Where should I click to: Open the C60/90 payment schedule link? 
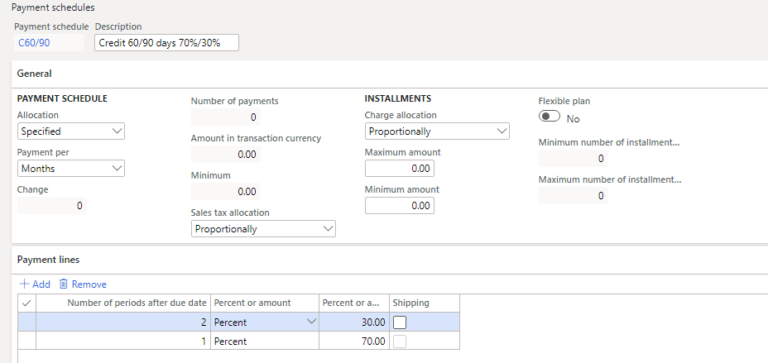click(x=34, y=43)
